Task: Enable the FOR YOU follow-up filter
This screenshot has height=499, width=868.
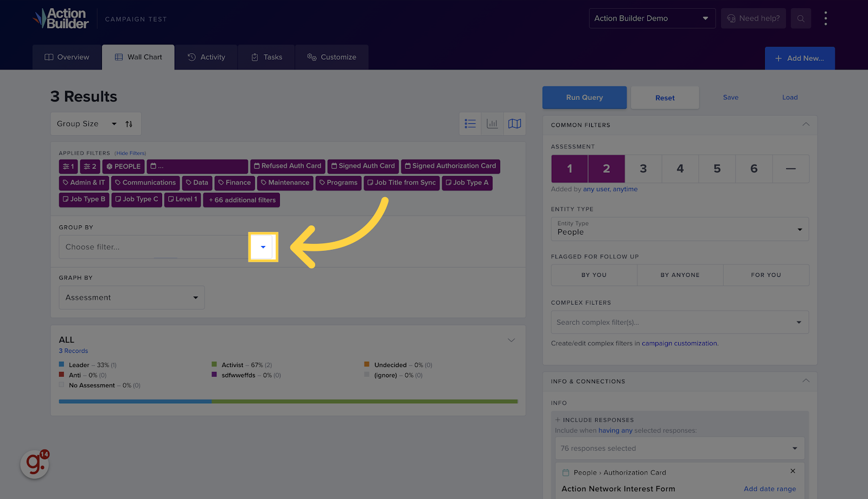Action: click(766, 275)
